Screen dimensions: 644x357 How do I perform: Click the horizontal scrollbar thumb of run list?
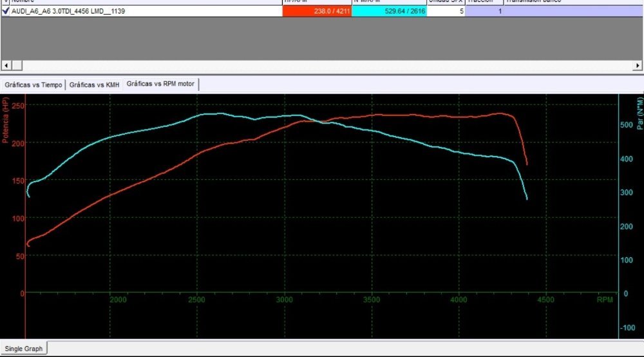coord(17,66)
